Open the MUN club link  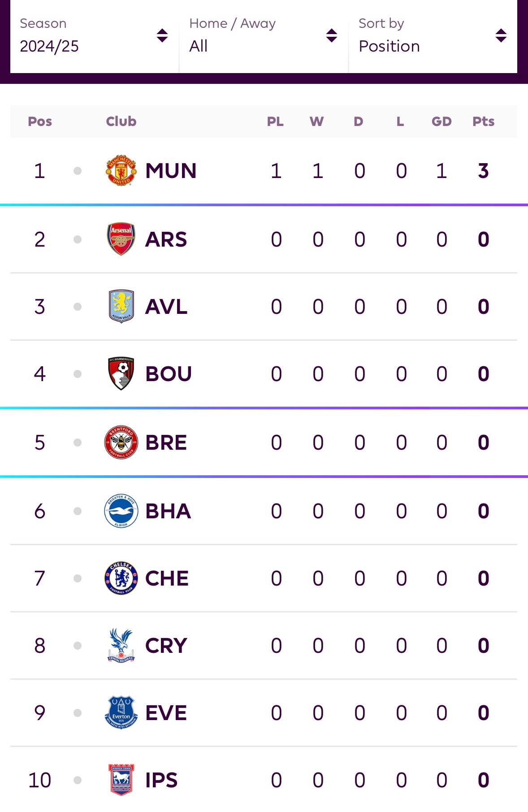(x=171, y=171)
